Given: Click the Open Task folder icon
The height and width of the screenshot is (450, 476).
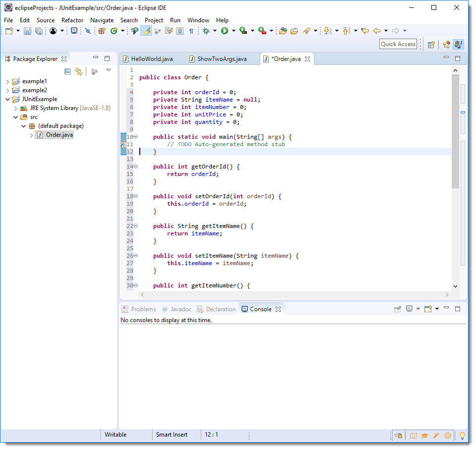Looking at the screenshot, I should click(294, 31).
